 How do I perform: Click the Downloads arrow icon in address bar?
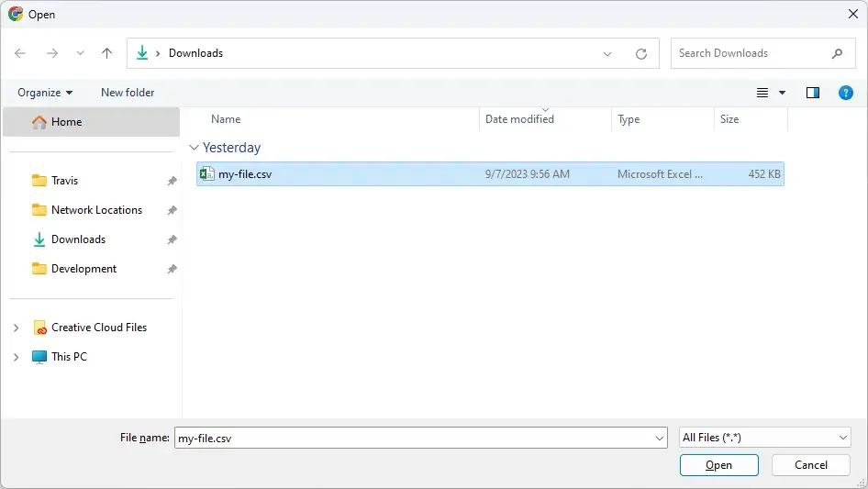point(142,53)
